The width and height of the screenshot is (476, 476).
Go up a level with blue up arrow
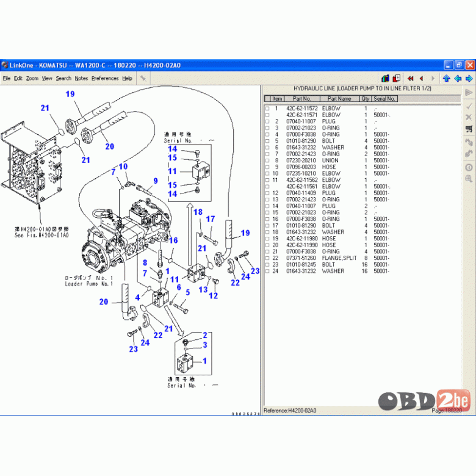(446, 79)
